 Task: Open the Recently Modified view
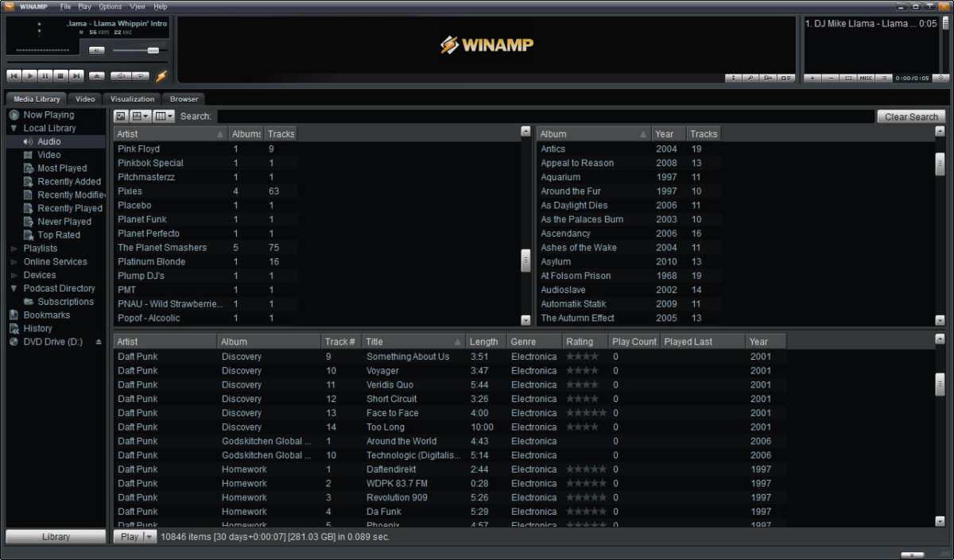pos(72,195)
